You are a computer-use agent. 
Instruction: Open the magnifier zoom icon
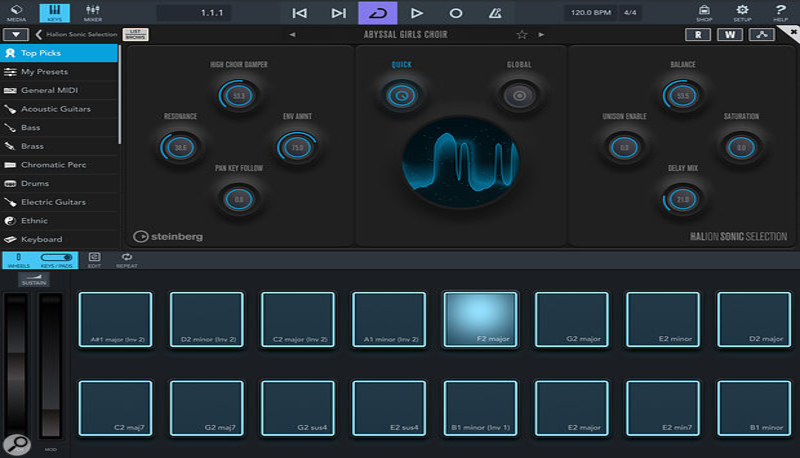point(17,445)
